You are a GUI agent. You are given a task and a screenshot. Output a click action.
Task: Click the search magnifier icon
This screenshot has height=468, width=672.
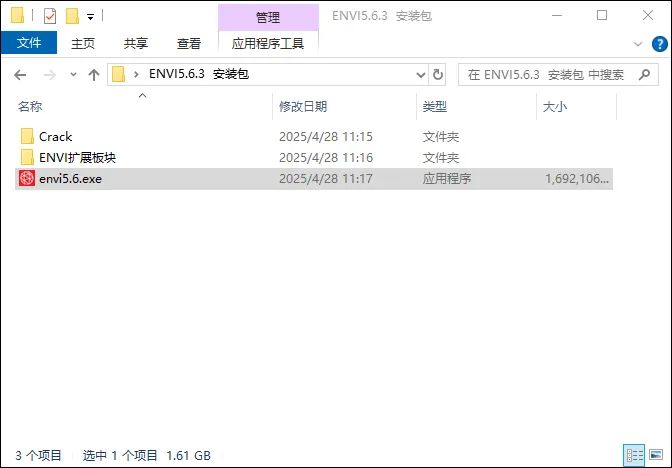coord(644,75)
